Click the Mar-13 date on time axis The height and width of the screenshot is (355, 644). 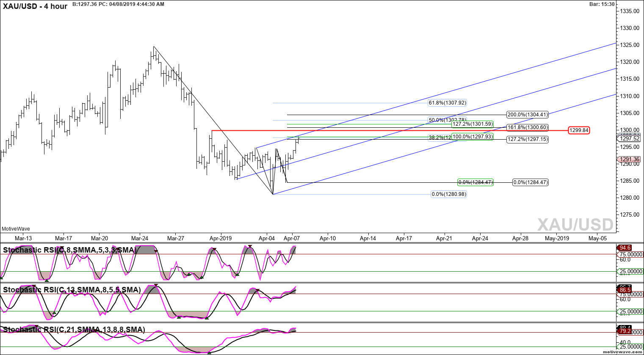point(23,238)
